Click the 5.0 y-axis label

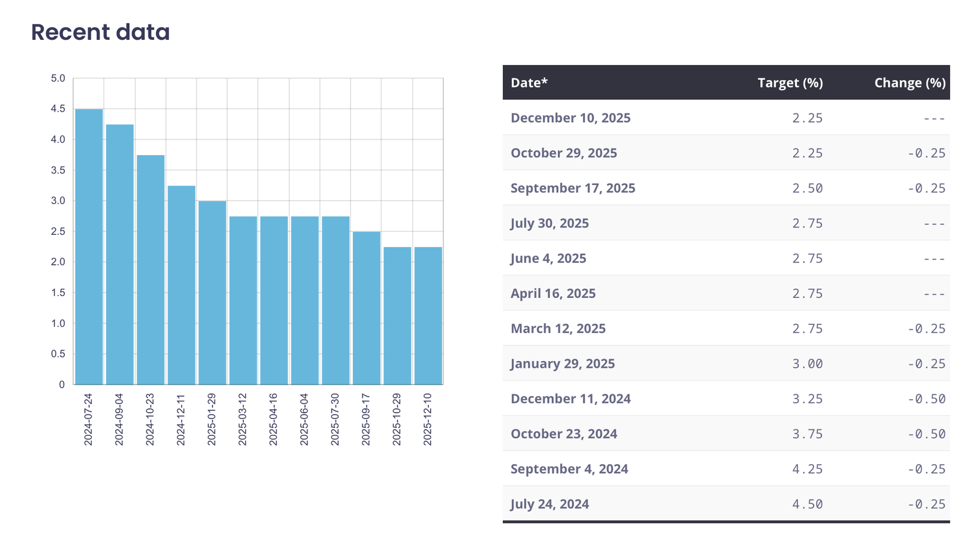click(x=58, y=78)
